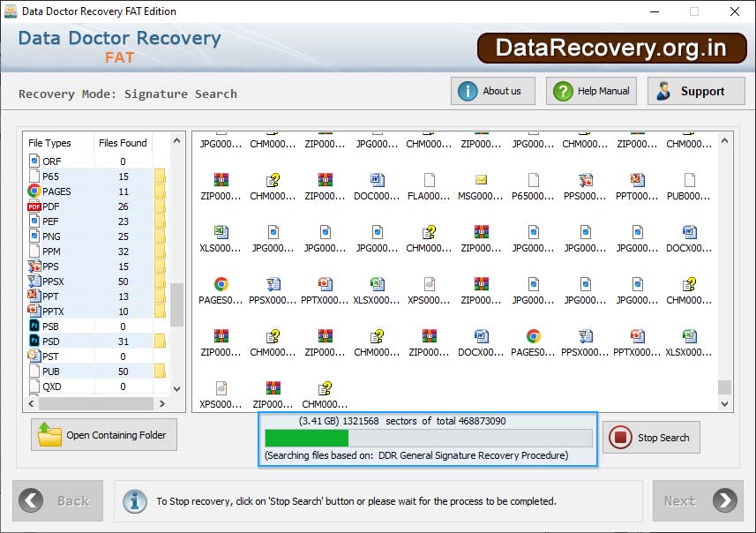Screen dimensions: 756x533
Task: Select the PAGES Chrome-style icon in list
Action: 34,191
